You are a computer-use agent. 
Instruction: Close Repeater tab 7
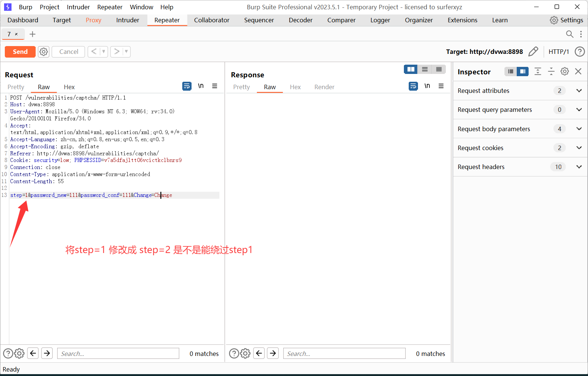[x=16, y=34]
